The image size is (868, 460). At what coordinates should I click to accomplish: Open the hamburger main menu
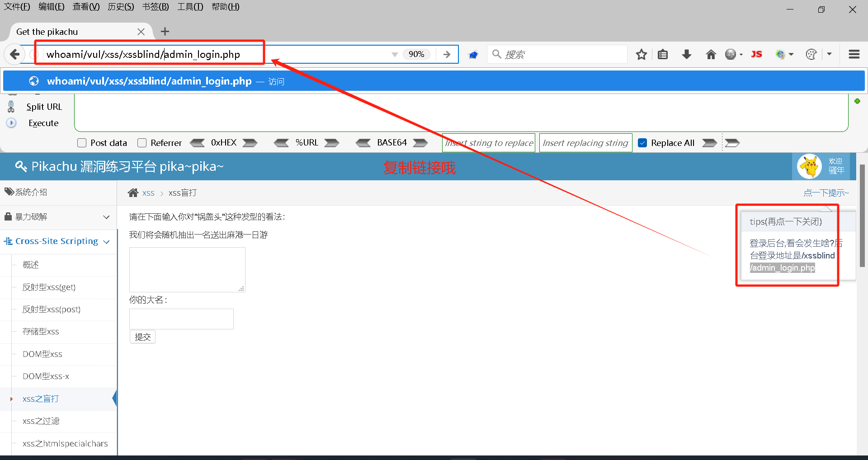click(854, 54)
